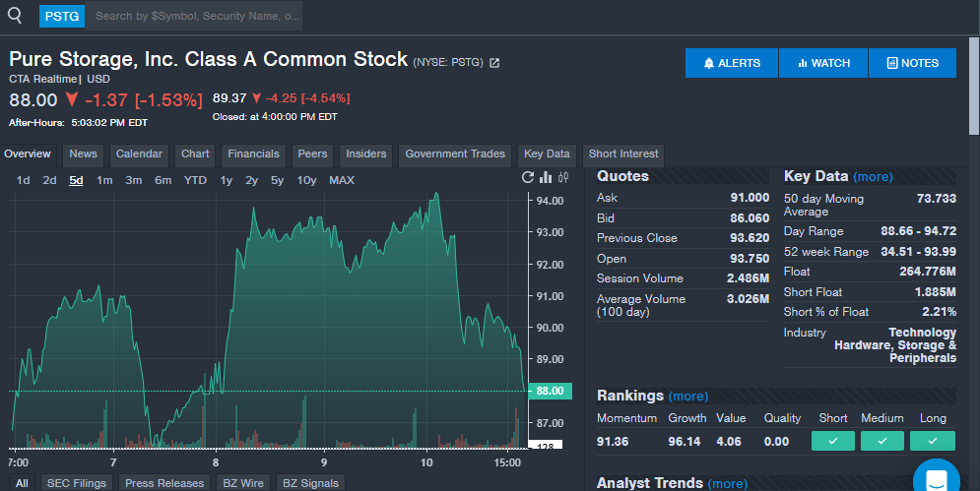Screen dimensions: 980x491
Task: Expand Key Data with the more link
Action: [x=873, y=177]
